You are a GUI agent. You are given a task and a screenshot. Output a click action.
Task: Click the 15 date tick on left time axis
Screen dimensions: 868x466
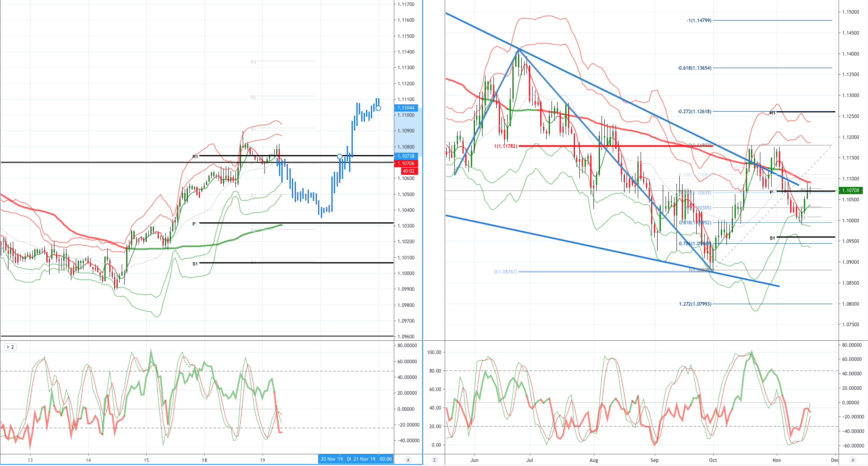click(x=146, y=460)
